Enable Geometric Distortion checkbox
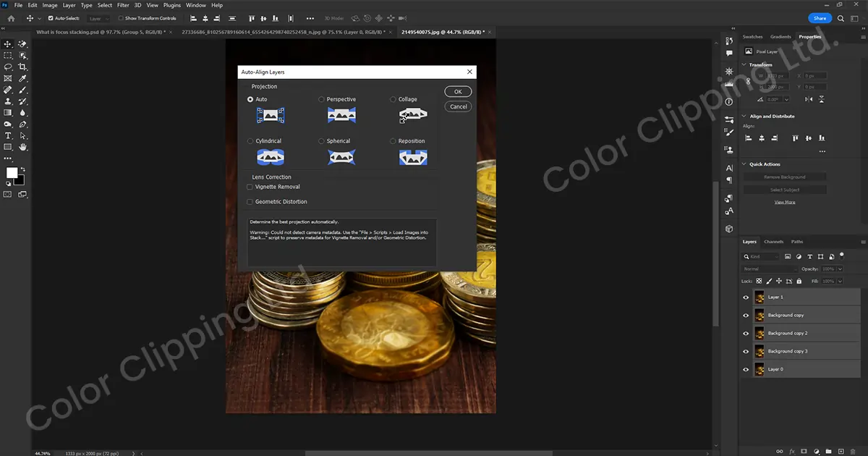This screenshot has height=456, width=868. tap(250, 202)
